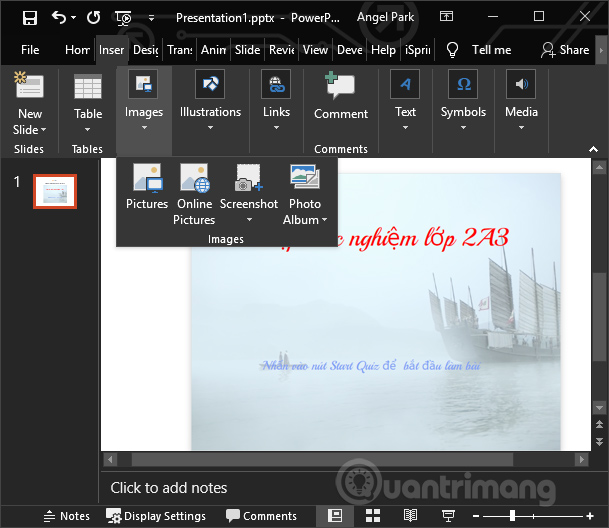The height and width of the screenshot is (528, 609).
Task: Go to the Slide Show tab
Action: click(247, 50)
